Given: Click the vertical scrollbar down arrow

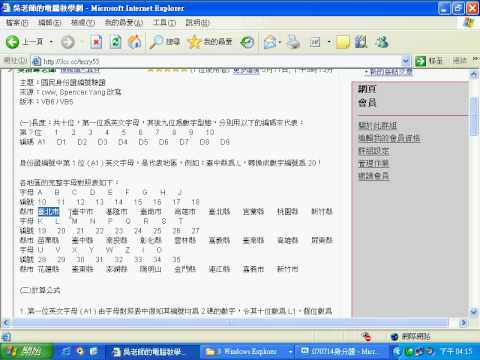Looking at the screenshot, I should [474, 312].
